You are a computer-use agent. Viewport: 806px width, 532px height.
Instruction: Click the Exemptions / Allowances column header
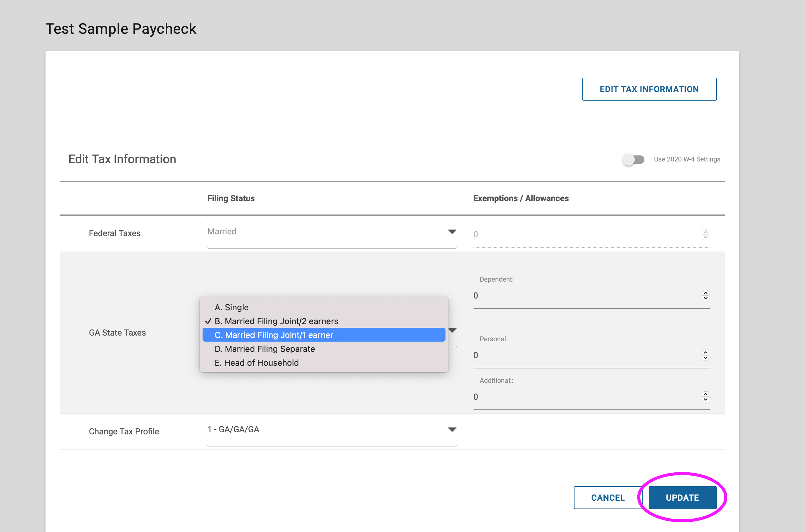pos(521,198)
